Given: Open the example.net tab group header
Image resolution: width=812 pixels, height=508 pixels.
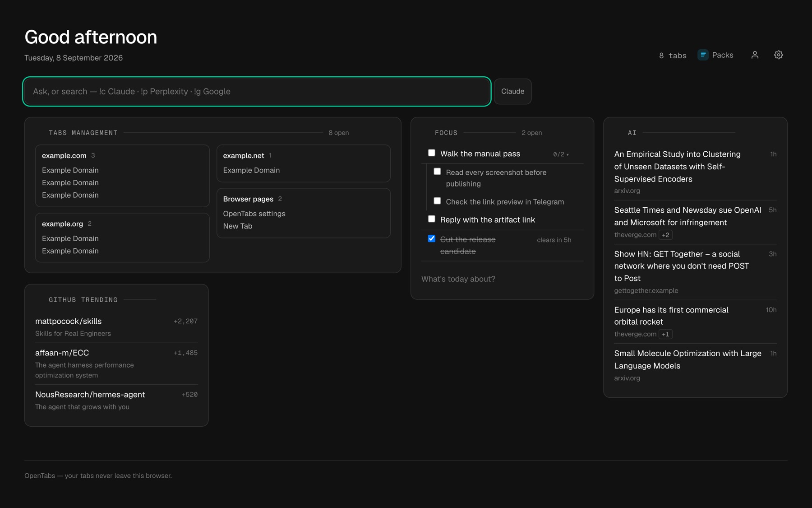Looking at the screenshot, I should coord(244,155).
